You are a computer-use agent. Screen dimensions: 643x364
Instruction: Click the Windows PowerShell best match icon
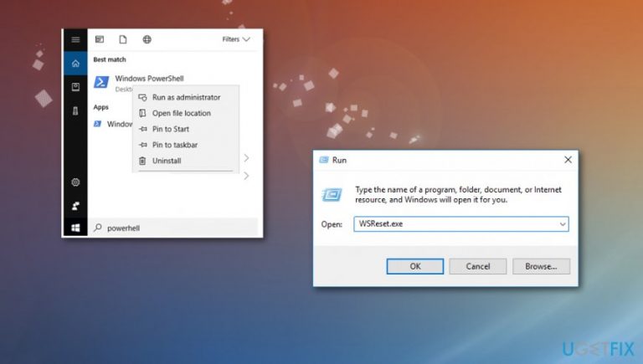101,82
